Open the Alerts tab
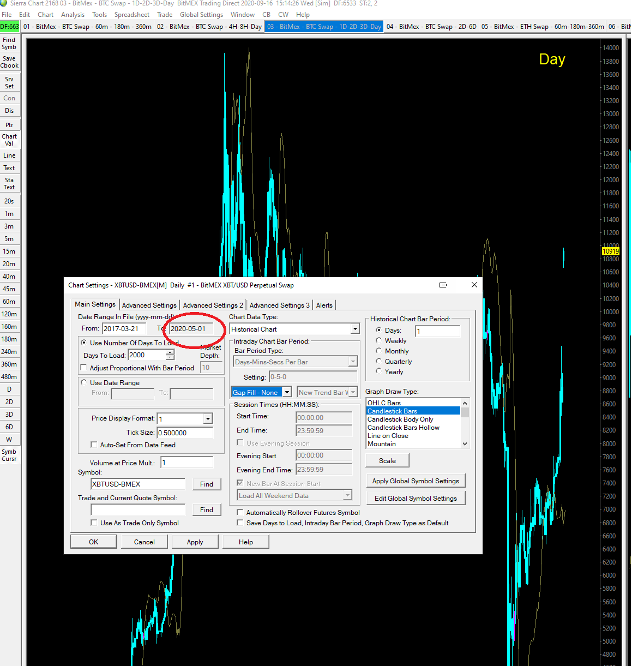Screen dimensions: 644x666 (324, 305)
